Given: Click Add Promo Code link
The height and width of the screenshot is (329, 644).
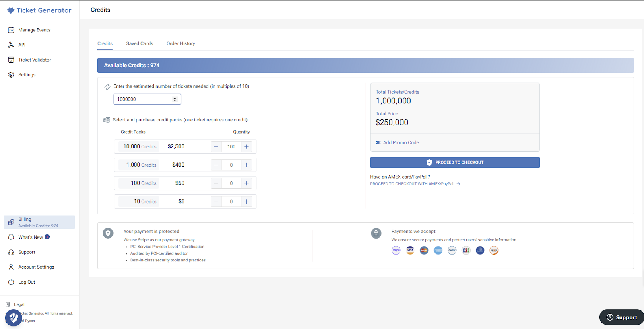Looking at the screenshot, I should click(x=401, y=142).
